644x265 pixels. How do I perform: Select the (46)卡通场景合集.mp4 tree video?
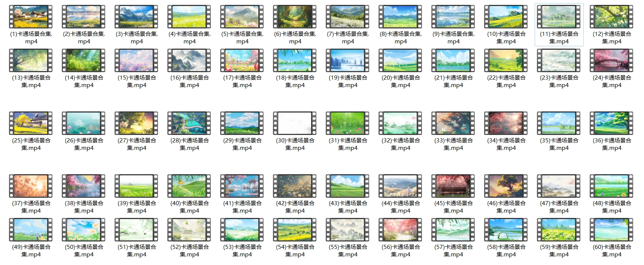(506, 186)
